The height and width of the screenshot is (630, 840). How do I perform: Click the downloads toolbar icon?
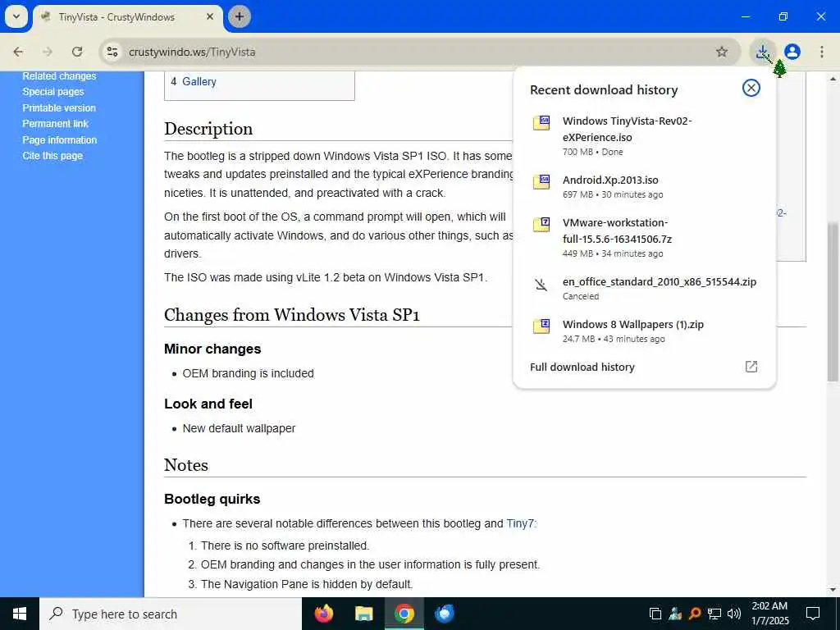click(762, 52)
